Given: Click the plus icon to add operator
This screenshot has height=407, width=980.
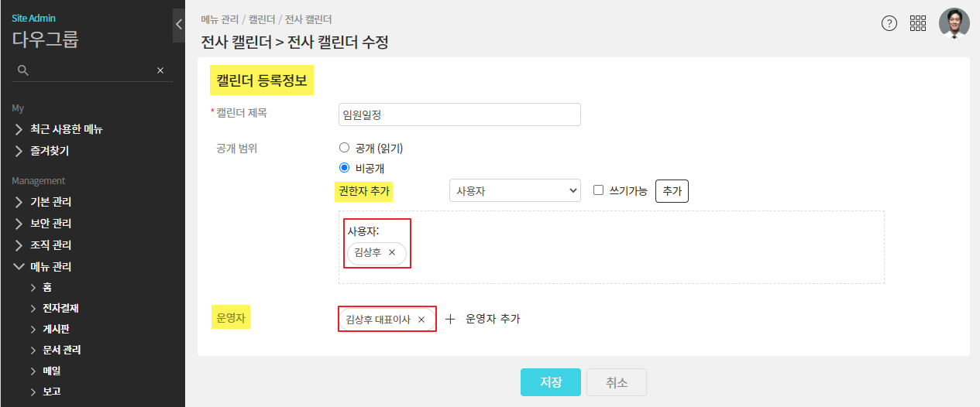Looking at the screenshot, I should click(x=450, y=319).
